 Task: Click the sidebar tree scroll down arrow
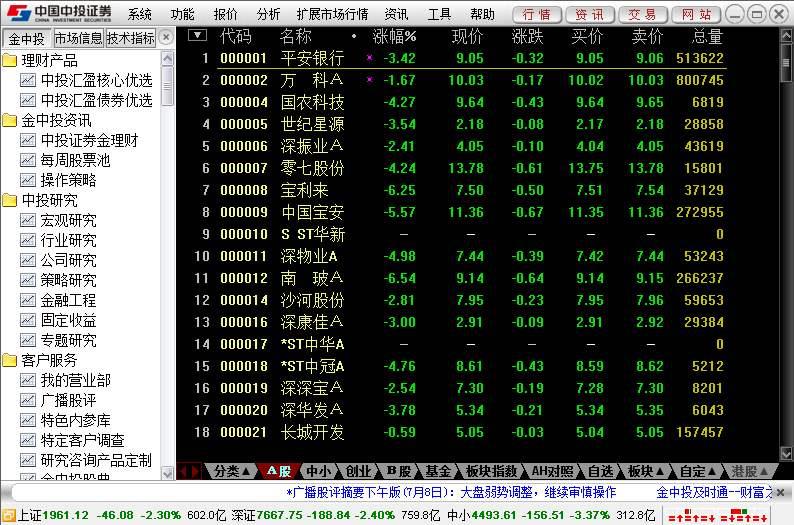[168, 473]
